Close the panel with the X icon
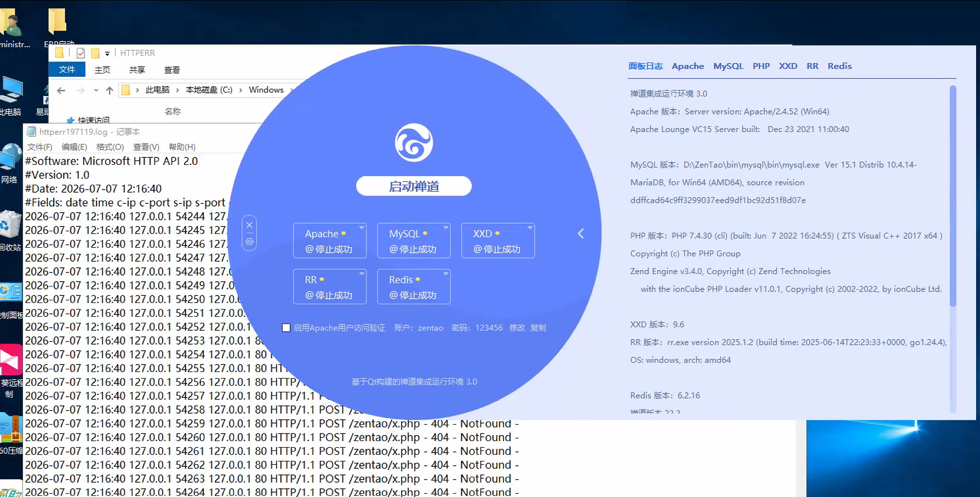Screen dimensions: 980x497 pyautogui.click(x=249, y=225)
